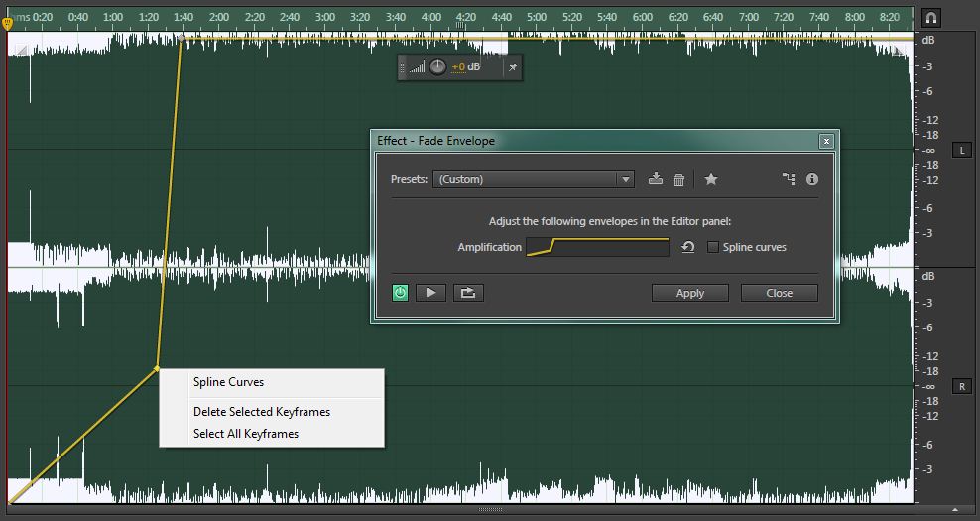This screenshot has width=980, height=521.
Task: Save the current settings as a preset
Action: pyautogui.click(x=655, y=179)
